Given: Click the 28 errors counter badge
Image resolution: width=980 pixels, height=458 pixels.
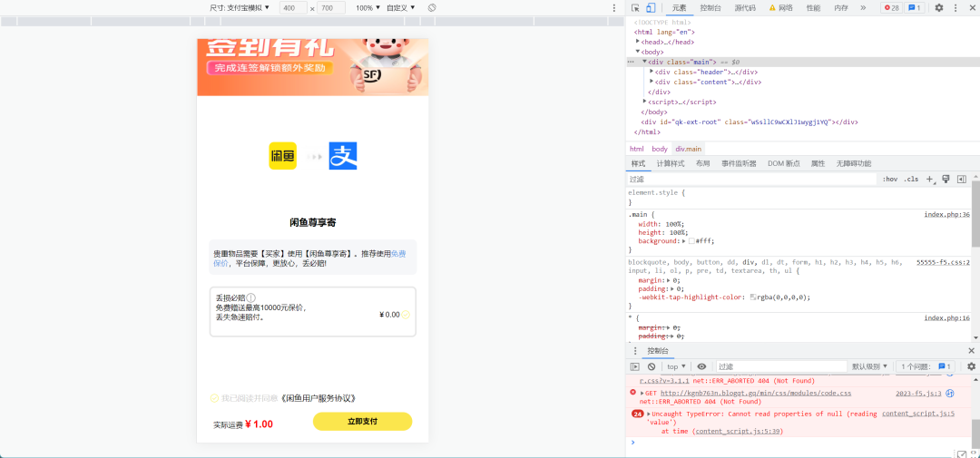Looking at the screenshot, I should click(x=891, y=8).
